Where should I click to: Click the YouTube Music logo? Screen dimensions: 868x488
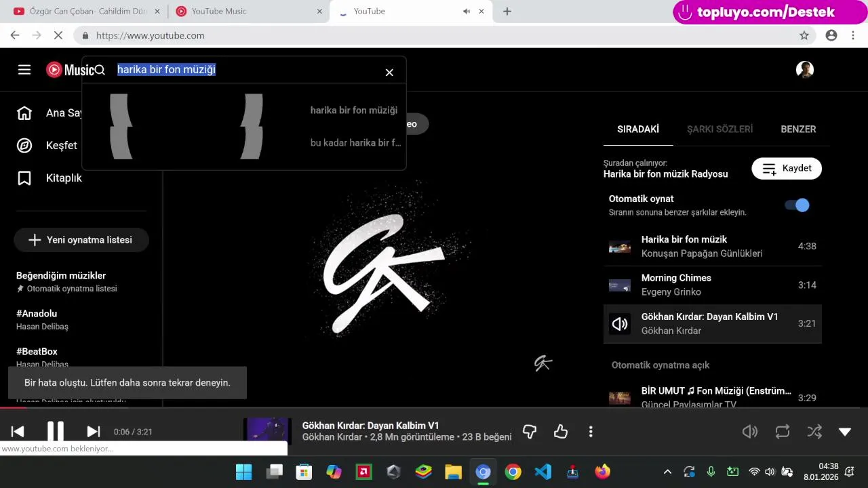coord(70,70)
